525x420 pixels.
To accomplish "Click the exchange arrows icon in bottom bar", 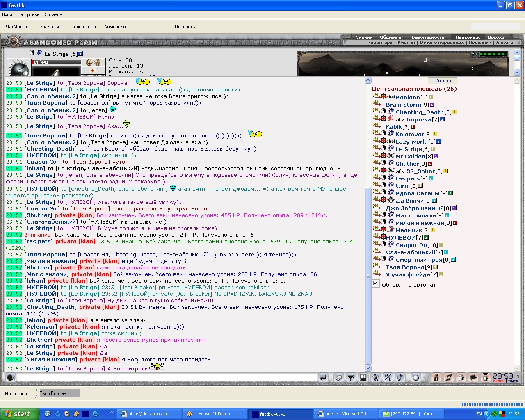I will click(449, 378).
